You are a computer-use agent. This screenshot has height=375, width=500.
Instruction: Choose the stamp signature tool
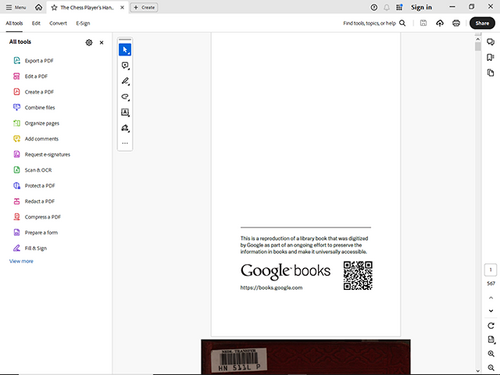pos(125,128)
